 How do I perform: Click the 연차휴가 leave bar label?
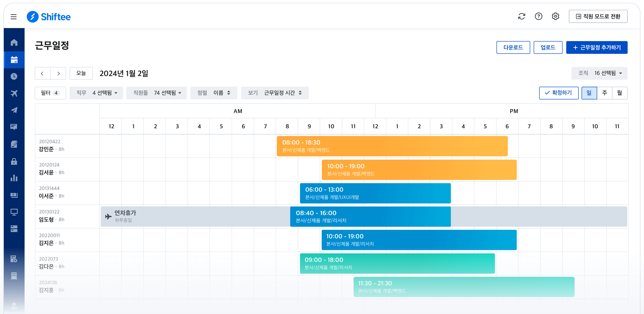point(125,213)
